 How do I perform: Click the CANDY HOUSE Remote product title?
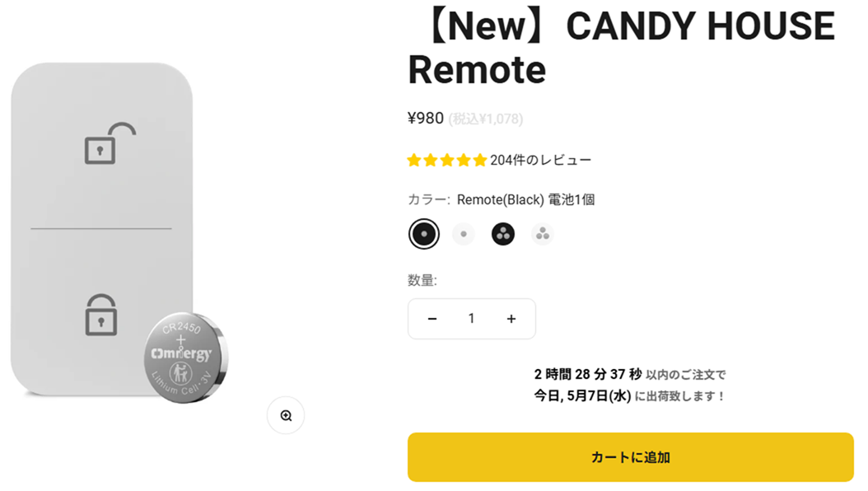(x=621, y=48)
